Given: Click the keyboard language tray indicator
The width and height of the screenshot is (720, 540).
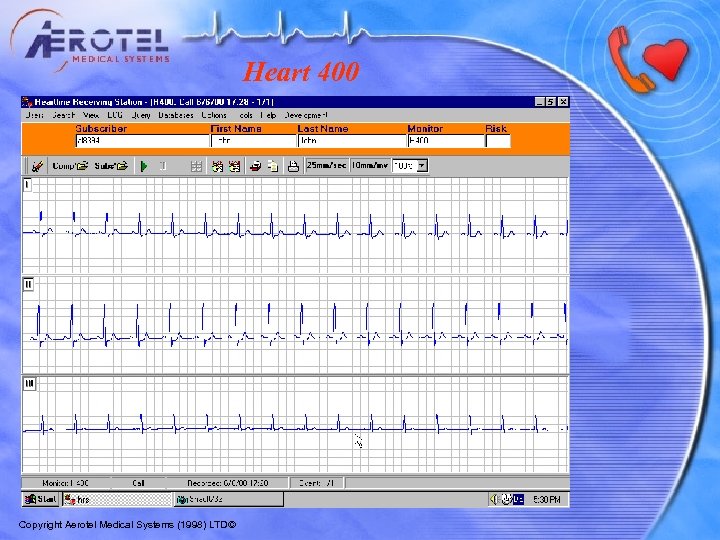Looking at the screenshot, I should click(x=518, y=499).
